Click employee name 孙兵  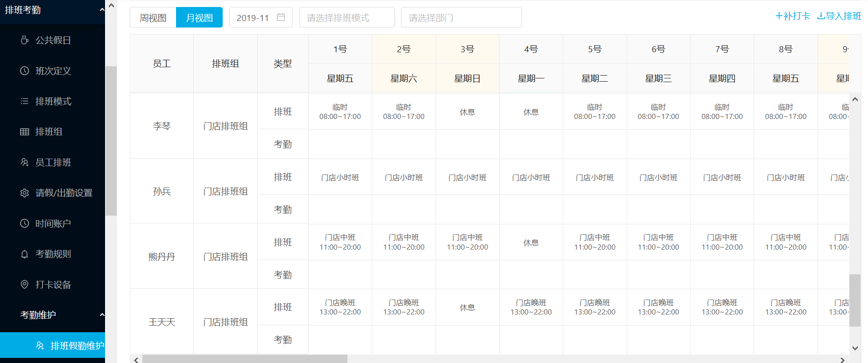[x=162, y=191]
